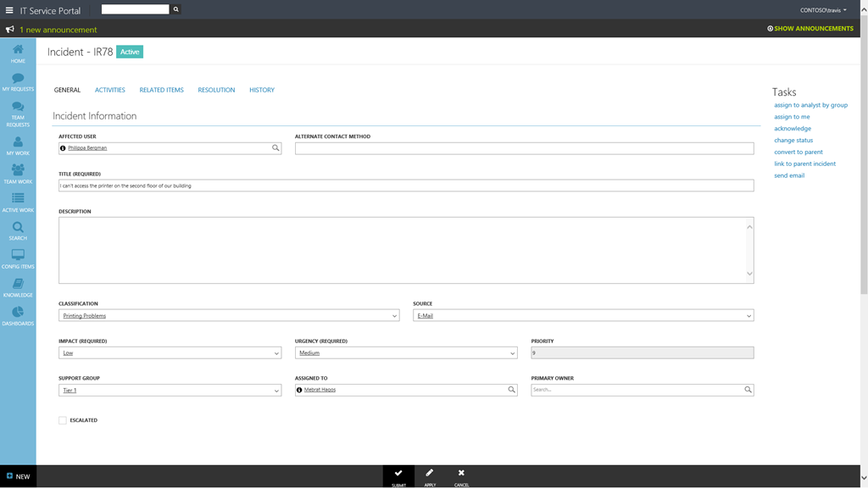
Task: Click link to parent incident task
Action: coord(805,164)
